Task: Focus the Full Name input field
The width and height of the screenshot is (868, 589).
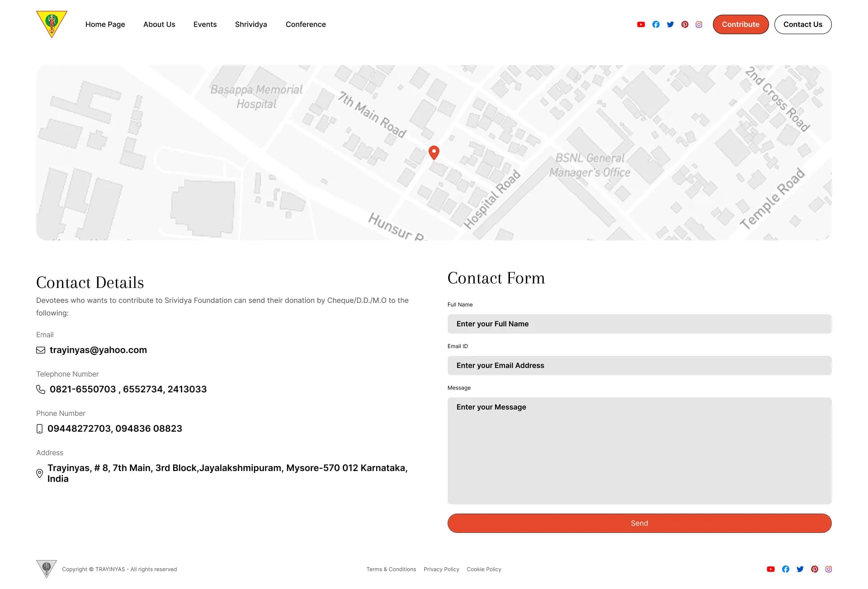Action: (x=639, y=324)
